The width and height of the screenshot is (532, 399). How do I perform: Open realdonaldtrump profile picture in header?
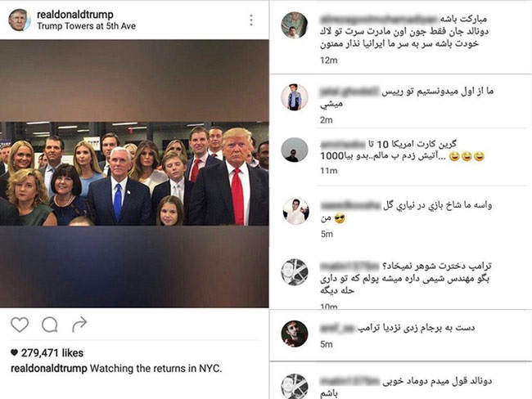pos(20,20)
